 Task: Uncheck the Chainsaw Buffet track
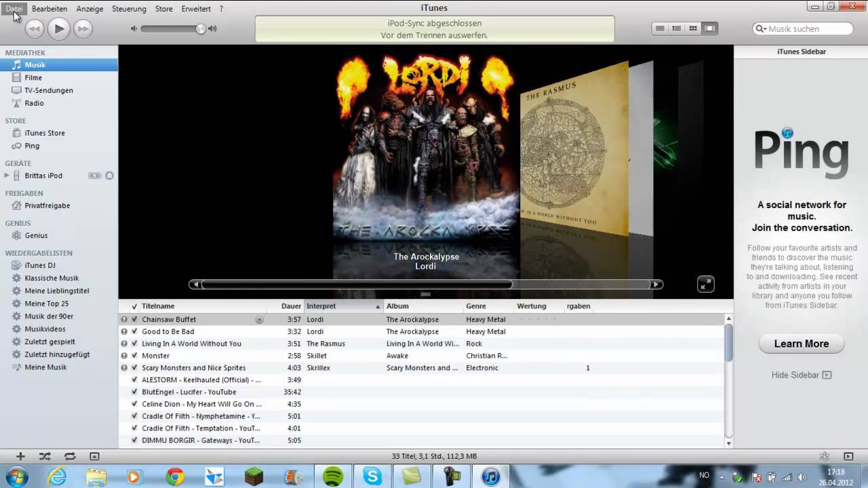click(134, 319)
